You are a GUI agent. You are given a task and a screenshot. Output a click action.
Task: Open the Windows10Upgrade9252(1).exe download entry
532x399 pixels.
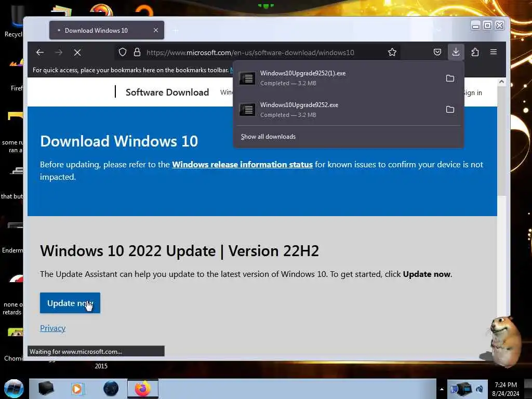tap(339, 78)
